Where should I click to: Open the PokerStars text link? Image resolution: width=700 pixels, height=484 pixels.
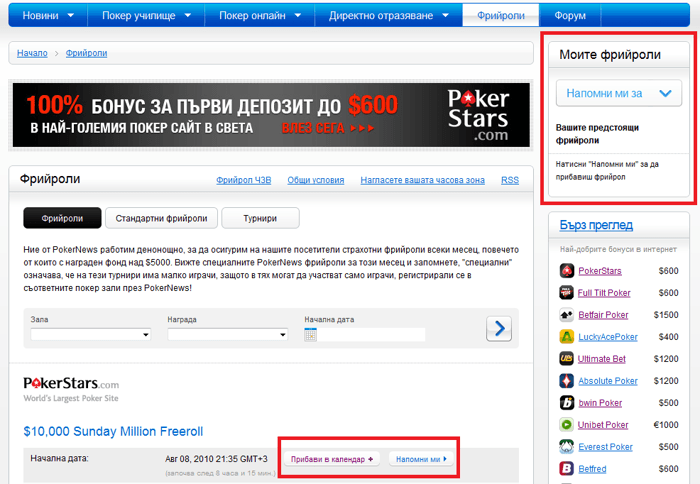(600, 271)
